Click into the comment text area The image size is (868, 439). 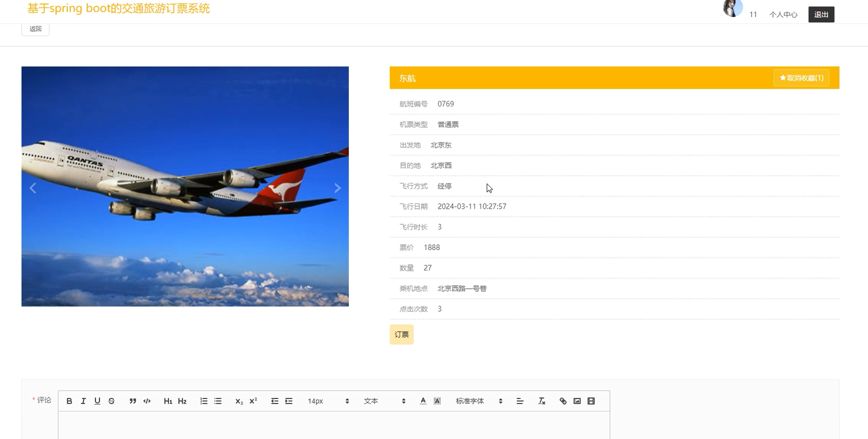pos(334,425)
